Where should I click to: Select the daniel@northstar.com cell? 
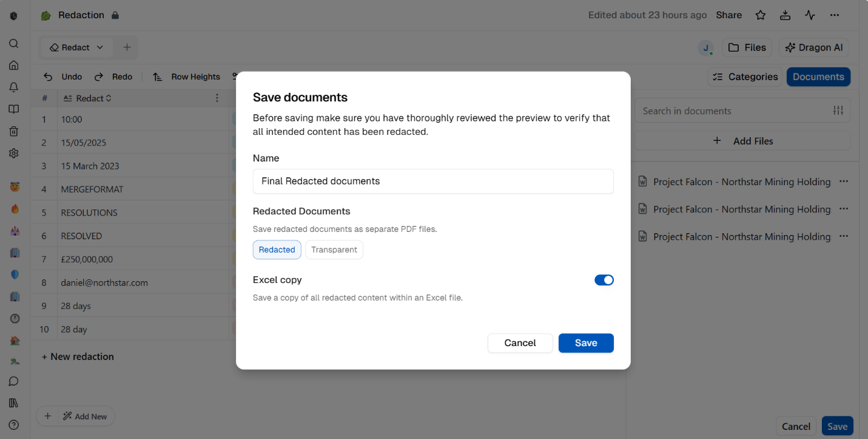(144, 282)
